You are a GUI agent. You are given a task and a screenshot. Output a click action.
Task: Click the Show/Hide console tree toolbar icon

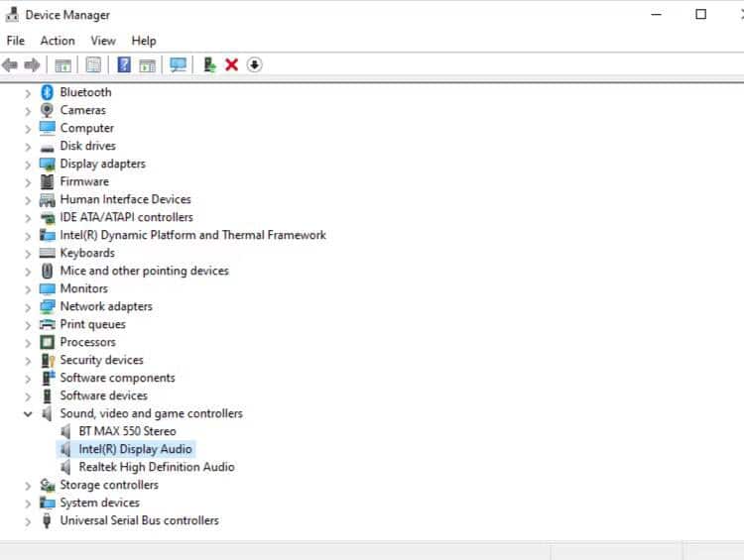click(x=62, y=65)
